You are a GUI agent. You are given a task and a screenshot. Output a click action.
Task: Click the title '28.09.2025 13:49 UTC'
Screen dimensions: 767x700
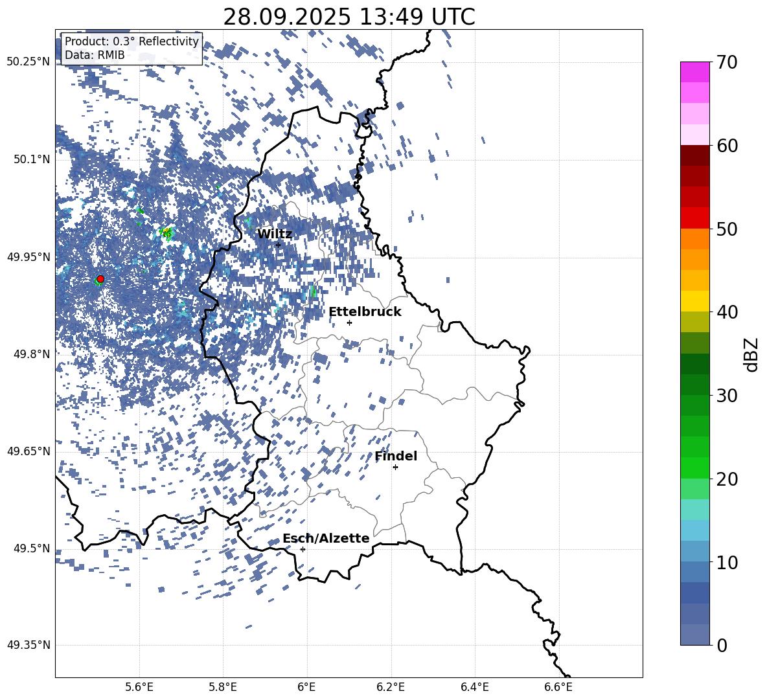pyautogui.click(x=349, y=17)
